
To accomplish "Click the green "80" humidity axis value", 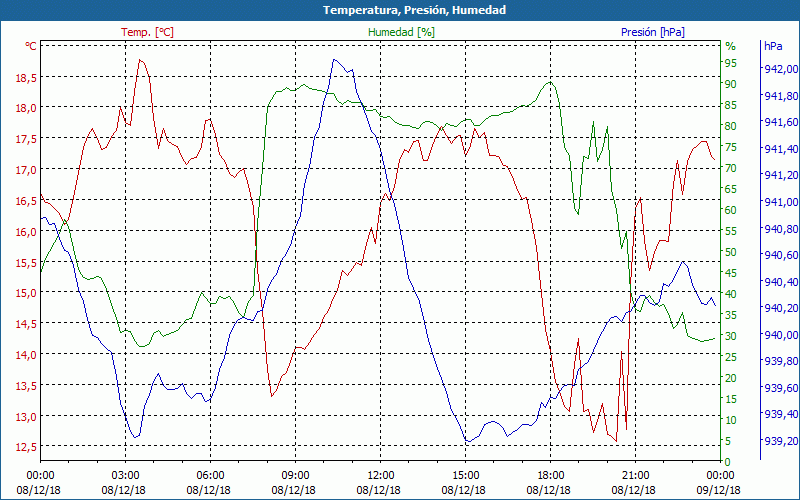I will [x=731, y=126].
